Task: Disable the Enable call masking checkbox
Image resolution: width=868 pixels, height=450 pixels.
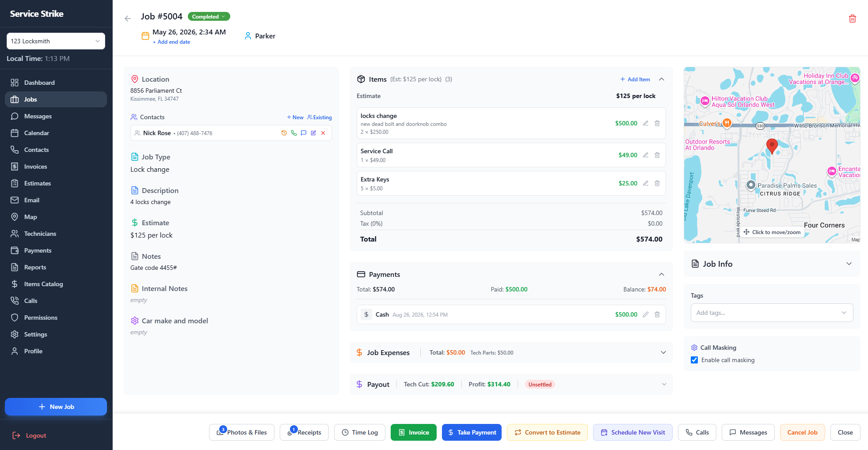Action: coord(694,360)
